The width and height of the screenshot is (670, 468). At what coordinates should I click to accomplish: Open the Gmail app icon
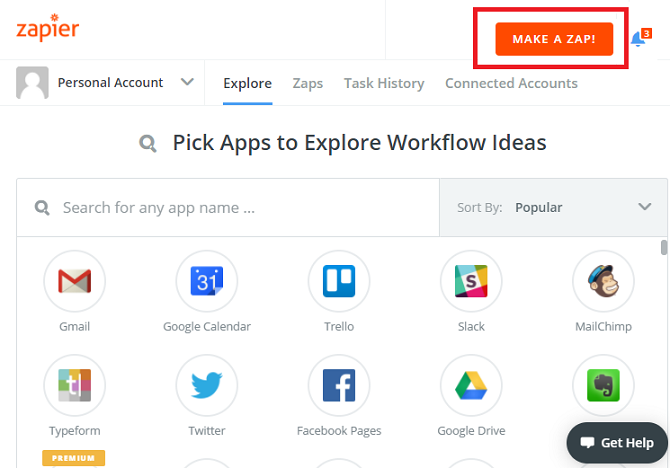74,281
